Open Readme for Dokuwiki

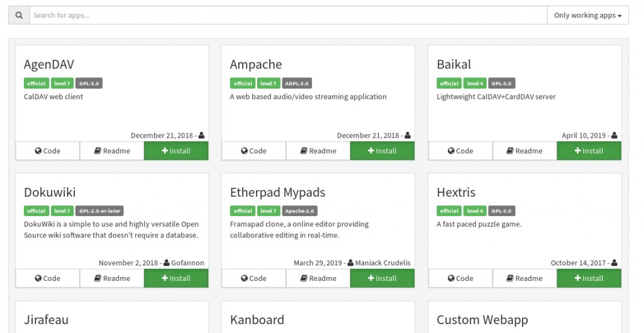pyautogui.click(x=112, y=278)
